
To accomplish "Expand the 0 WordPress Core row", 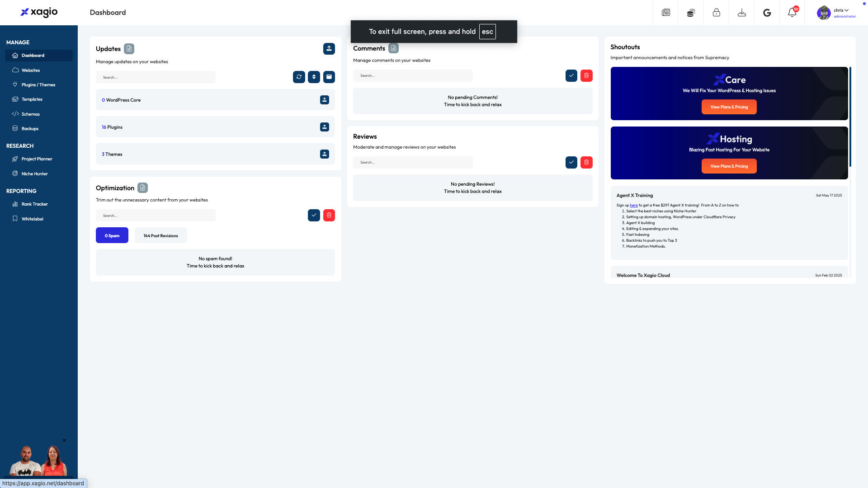I will [x=215, y=100].
